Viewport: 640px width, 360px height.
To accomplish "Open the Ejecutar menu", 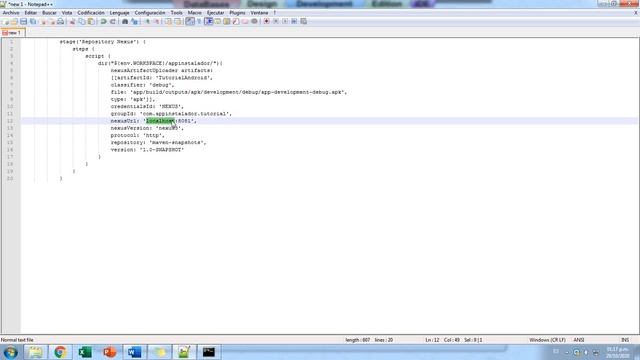I will click(216, 13).
